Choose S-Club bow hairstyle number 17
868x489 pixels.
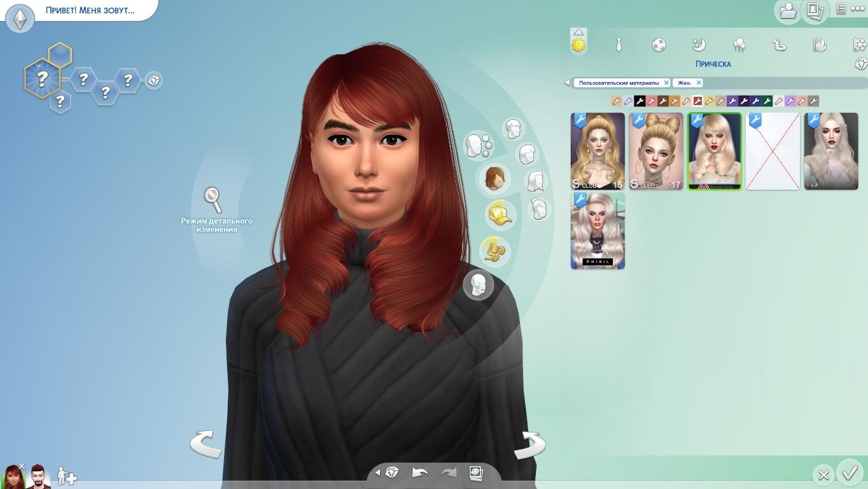coord(656,152)
